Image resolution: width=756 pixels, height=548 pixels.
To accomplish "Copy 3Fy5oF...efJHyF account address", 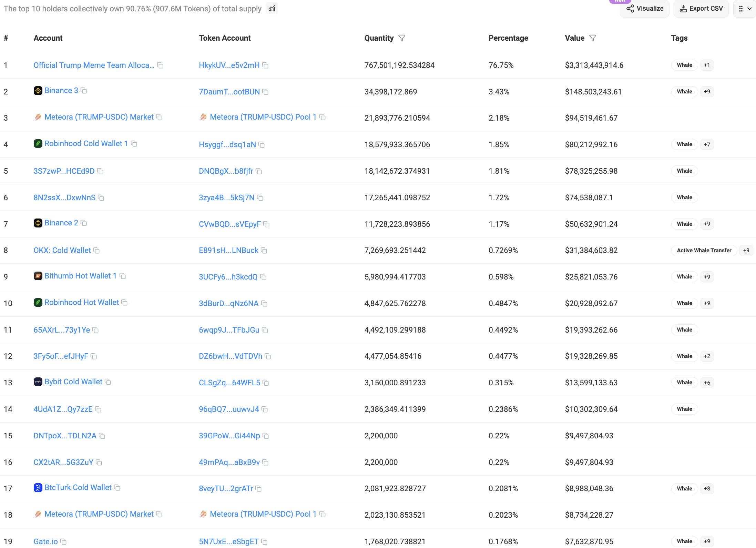I will 94,356.
